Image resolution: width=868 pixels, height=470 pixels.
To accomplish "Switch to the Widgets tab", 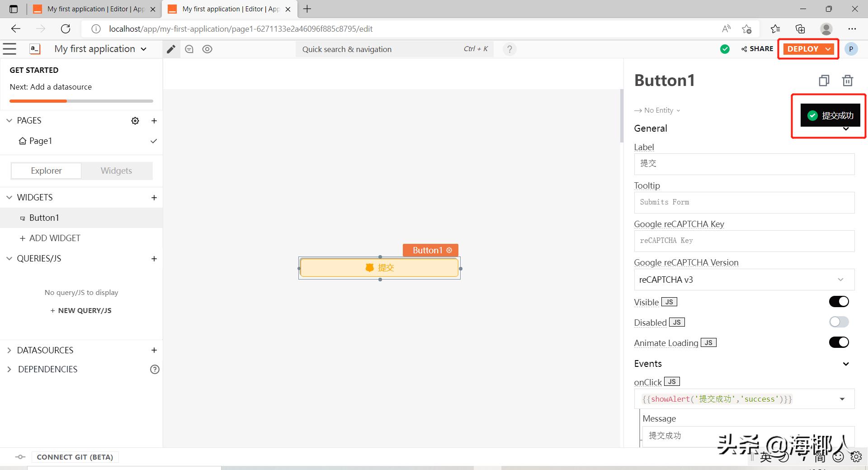I will (x=117, y=171).
